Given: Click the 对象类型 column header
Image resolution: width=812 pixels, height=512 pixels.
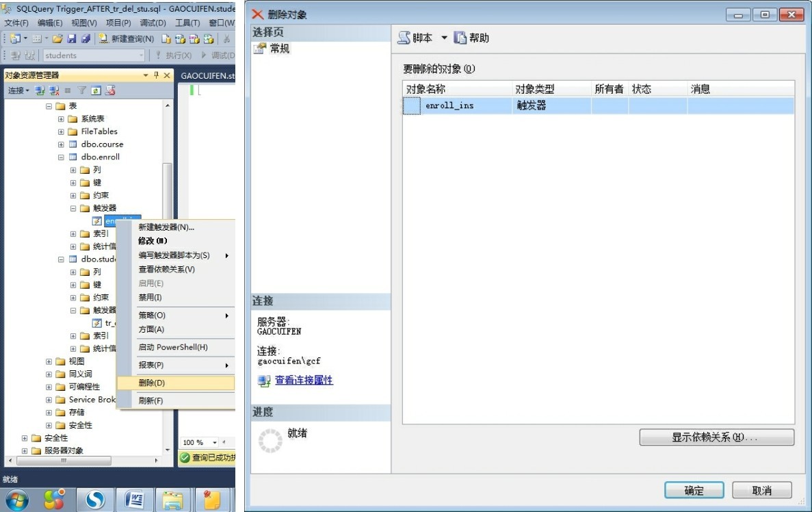Looking at the screenshot, I should [551, 88].
